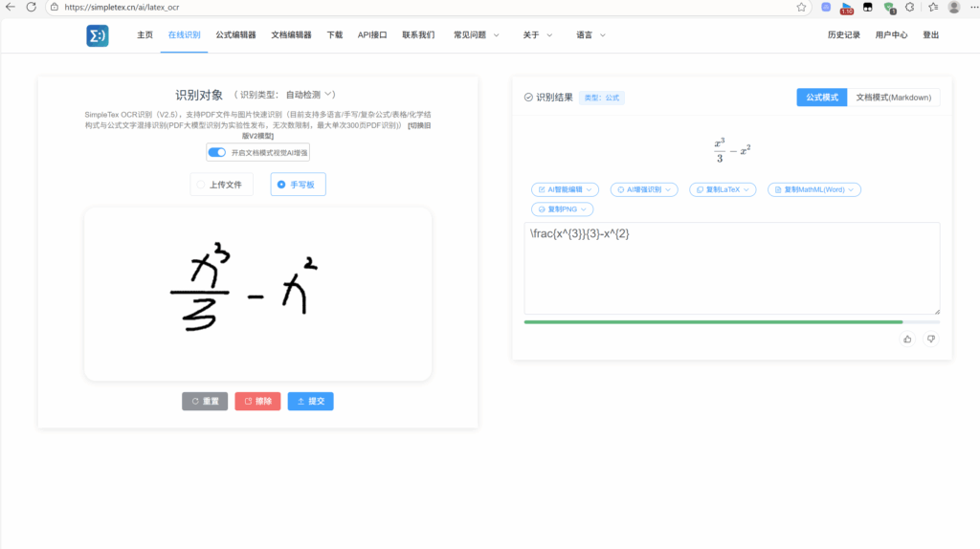Click the thumbs down feedback icon
The image size is (980, 549).
pyautogui.click(x=930, y=339)
